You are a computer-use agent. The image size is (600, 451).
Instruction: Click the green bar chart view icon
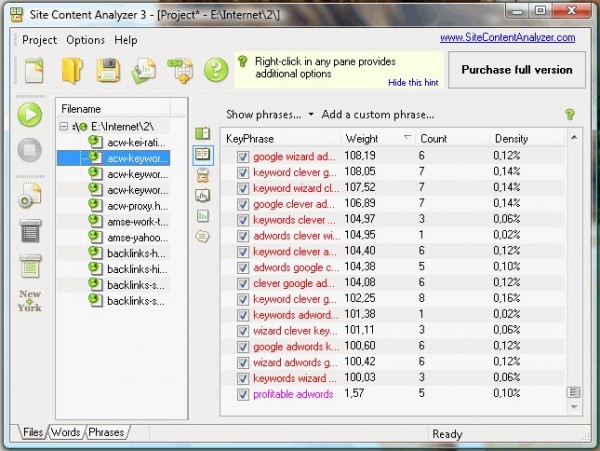(202, 216)
